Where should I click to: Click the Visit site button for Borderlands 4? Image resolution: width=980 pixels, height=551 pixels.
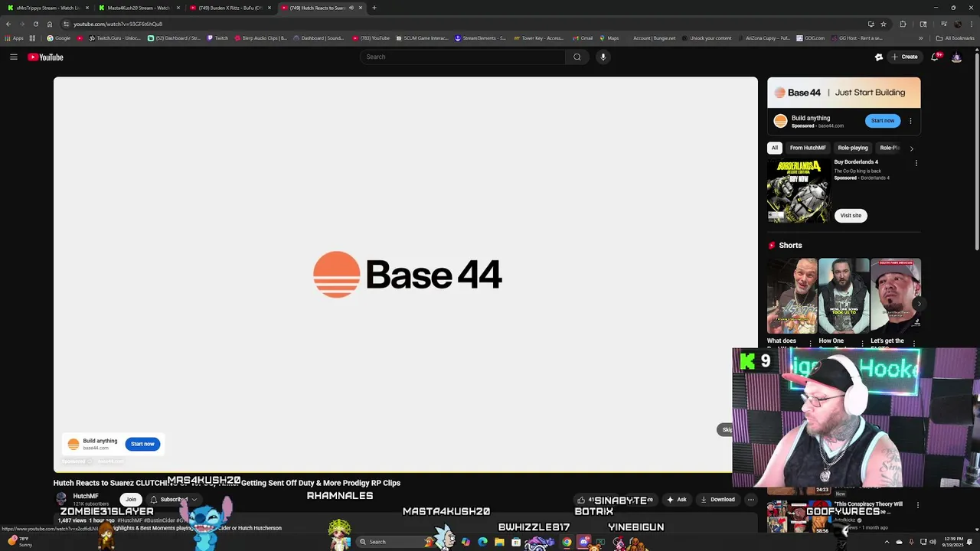(851, 215)
